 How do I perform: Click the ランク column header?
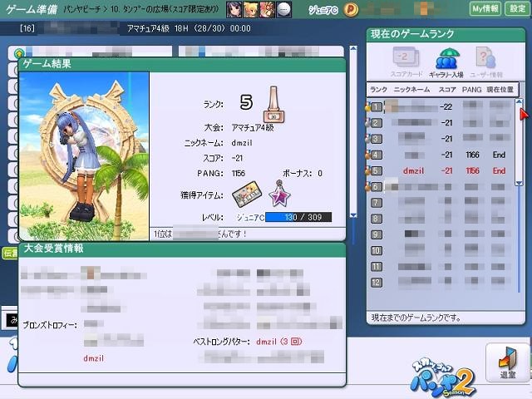click(379, 90)
